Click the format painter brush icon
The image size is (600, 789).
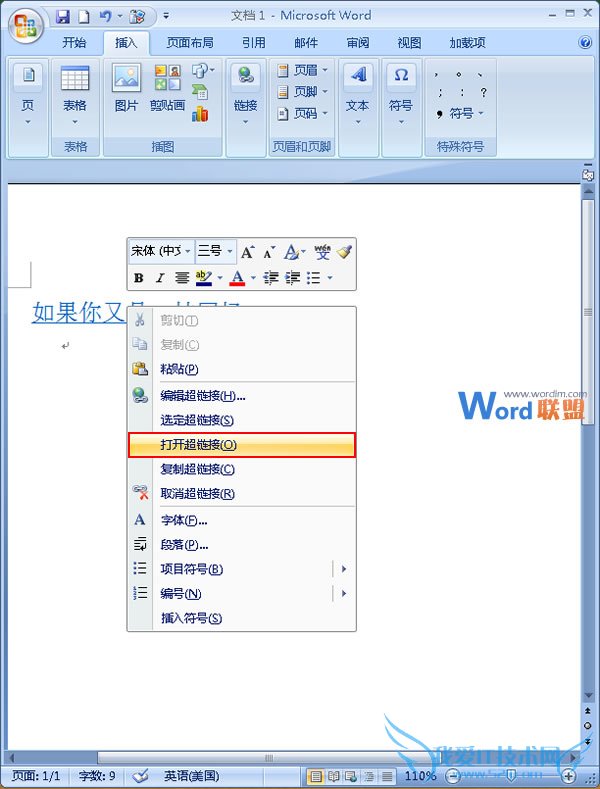coord(344,252)
